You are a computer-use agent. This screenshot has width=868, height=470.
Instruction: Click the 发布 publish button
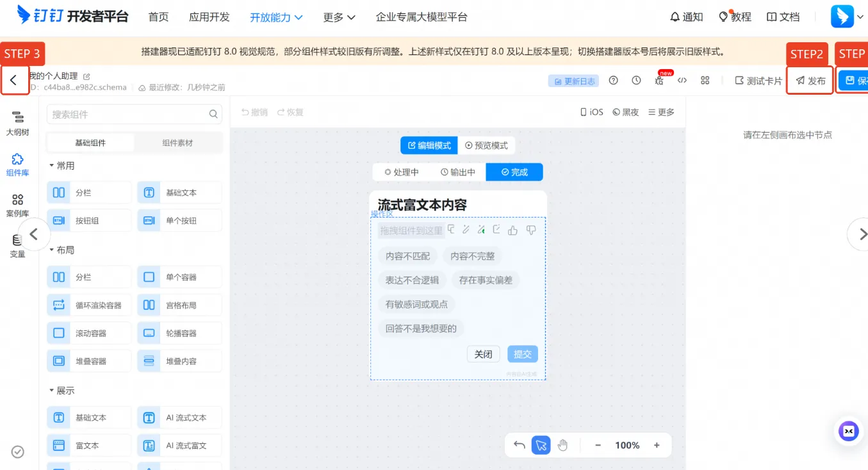click(x=810, y=81)
